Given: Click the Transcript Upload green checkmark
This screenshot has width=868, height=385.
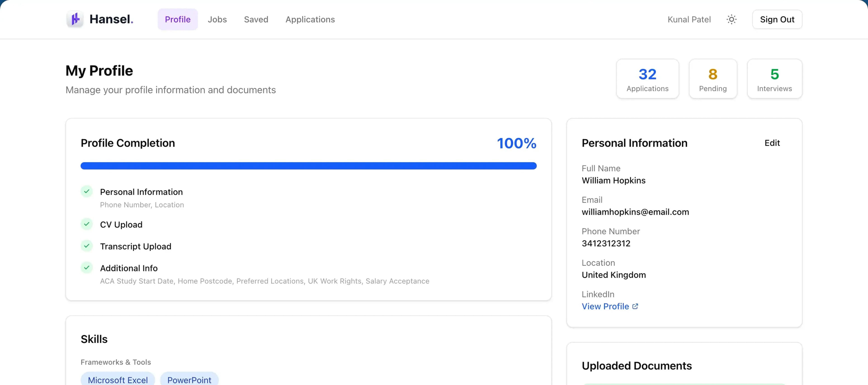Looking at the screenshot, I should tap(87, 246).
